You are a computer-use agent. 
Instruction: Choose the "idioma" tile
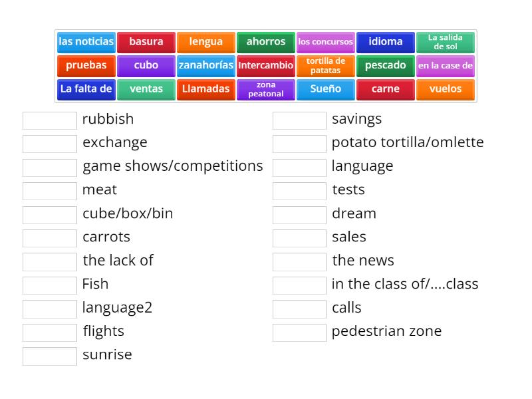pyautogui.click(x=385, y=42)
